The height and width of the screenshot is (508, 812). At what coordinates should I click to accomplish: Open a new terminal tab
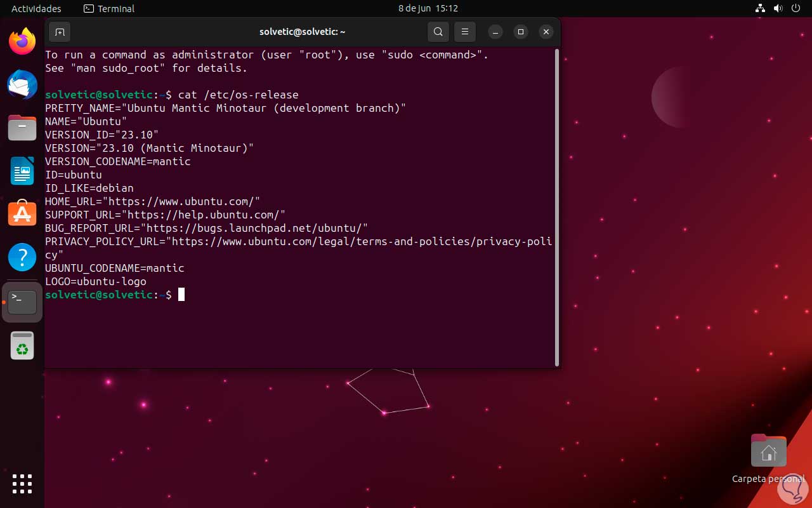60,32
